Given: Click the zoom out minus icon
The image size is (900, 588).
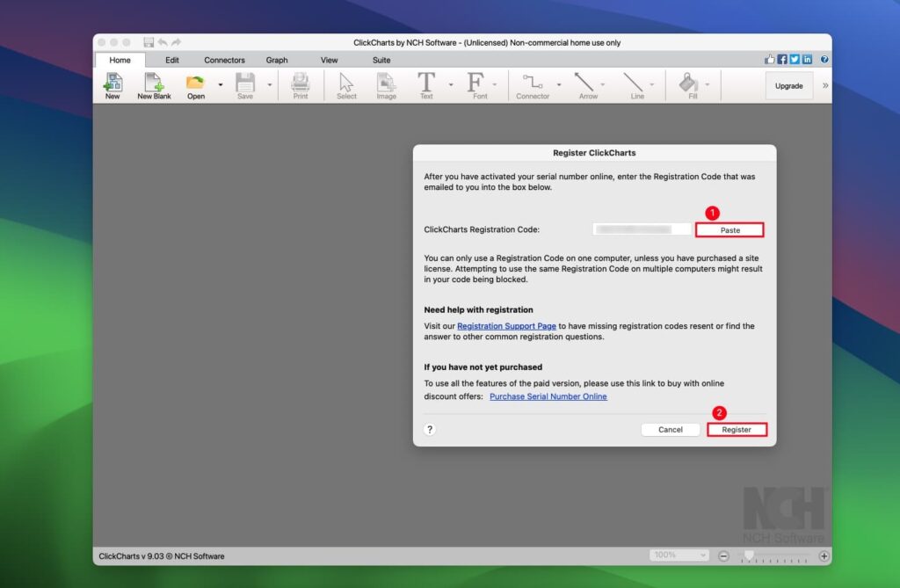Looking at the screenshot, I should [x=724, y=555].
